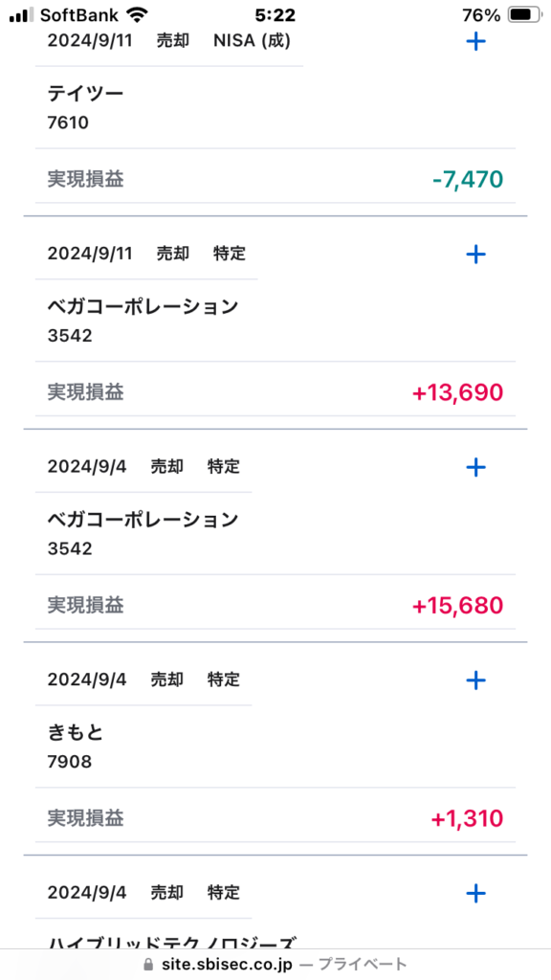Tap stock code 7610
The height and width of the screenshot is (980, 551).
tap(68, 123)
